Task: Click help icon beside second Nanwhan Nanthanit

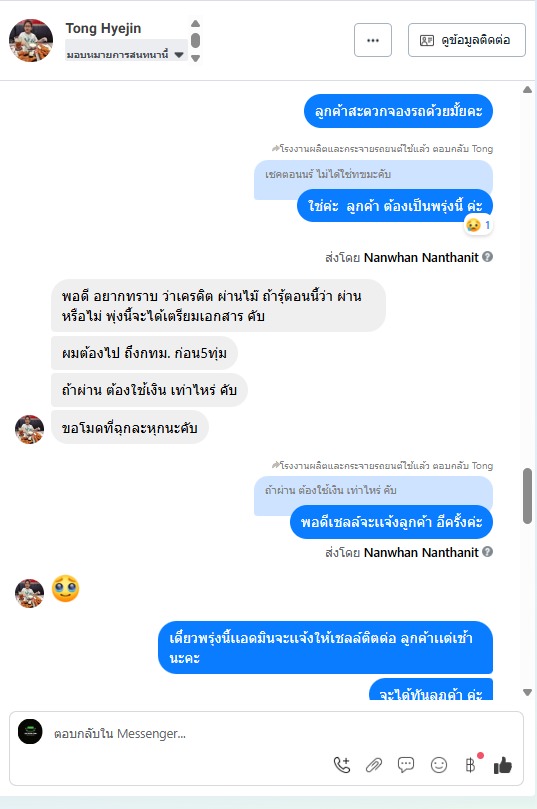Action: (x=487, y=552)
